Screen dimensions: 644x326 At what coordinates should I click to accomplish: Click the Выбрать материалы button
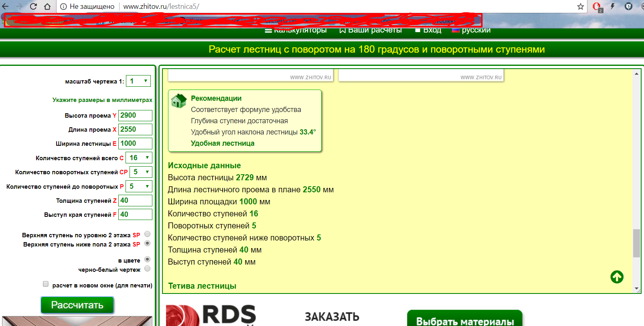coord(465,319)
